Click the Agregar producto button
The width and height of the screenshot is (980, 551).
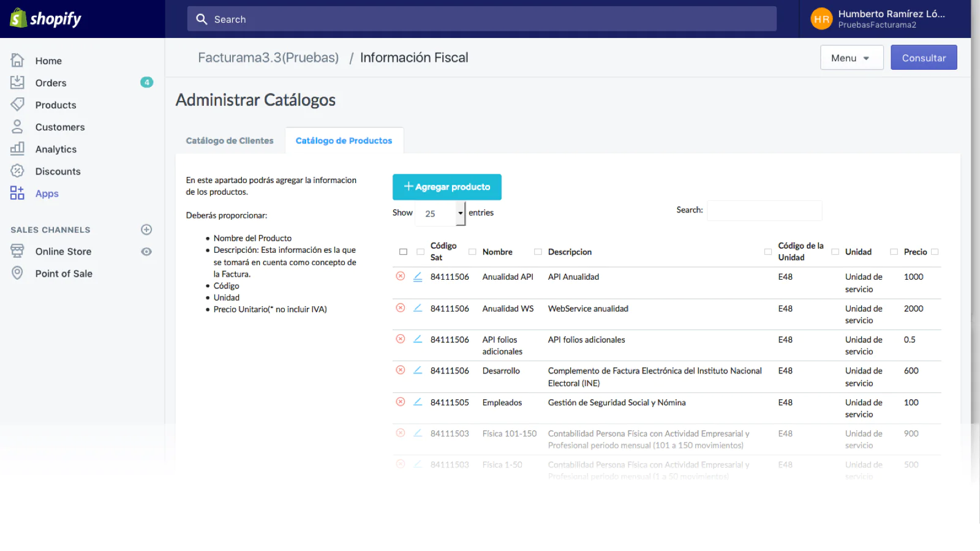pos(447,187)
